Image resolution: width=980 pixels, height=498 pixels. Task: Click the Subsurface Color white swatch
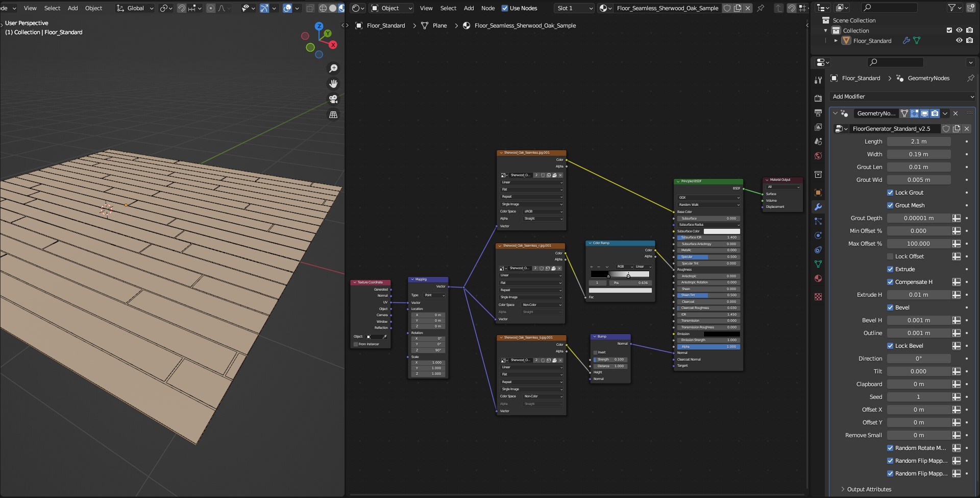click(x=722, y=231)
